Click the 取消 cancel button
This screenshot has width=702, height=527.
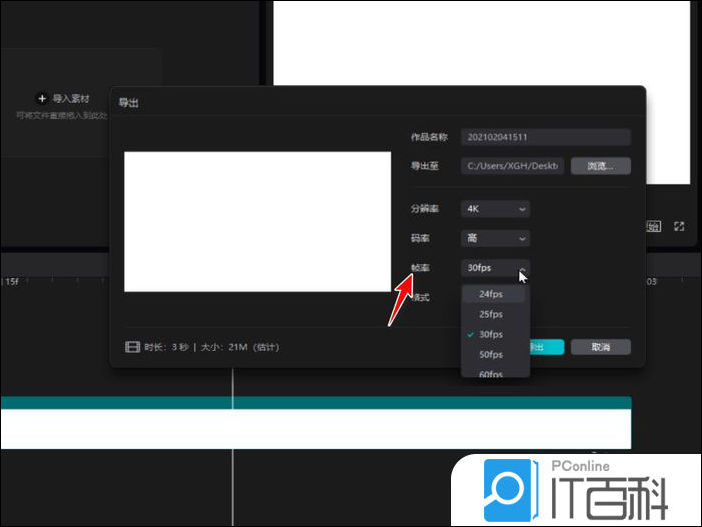click(x=601, y=347)
